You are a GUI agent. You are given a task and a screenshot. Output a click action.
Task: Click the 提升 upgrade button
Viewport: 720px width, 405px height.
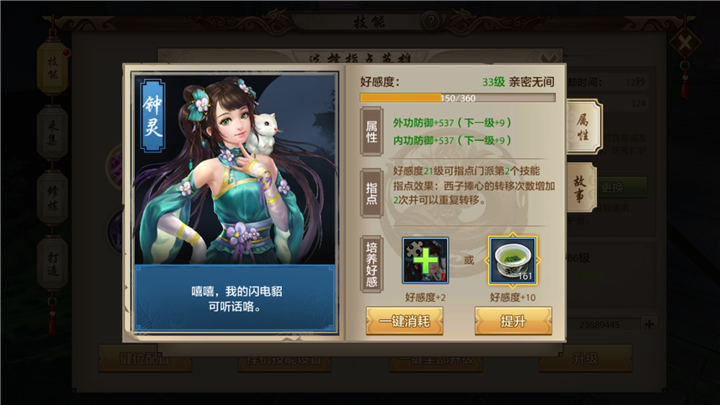pos(513,321)
